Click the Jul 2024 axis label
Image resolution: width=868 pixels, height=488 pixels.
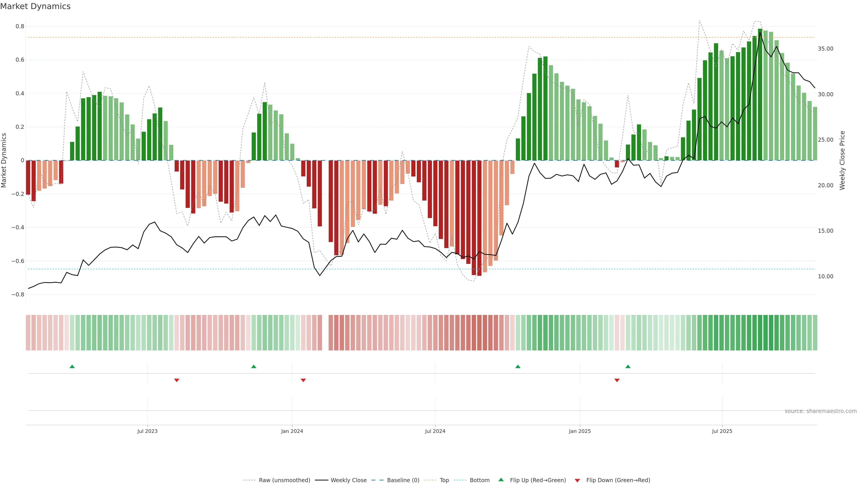435,431
